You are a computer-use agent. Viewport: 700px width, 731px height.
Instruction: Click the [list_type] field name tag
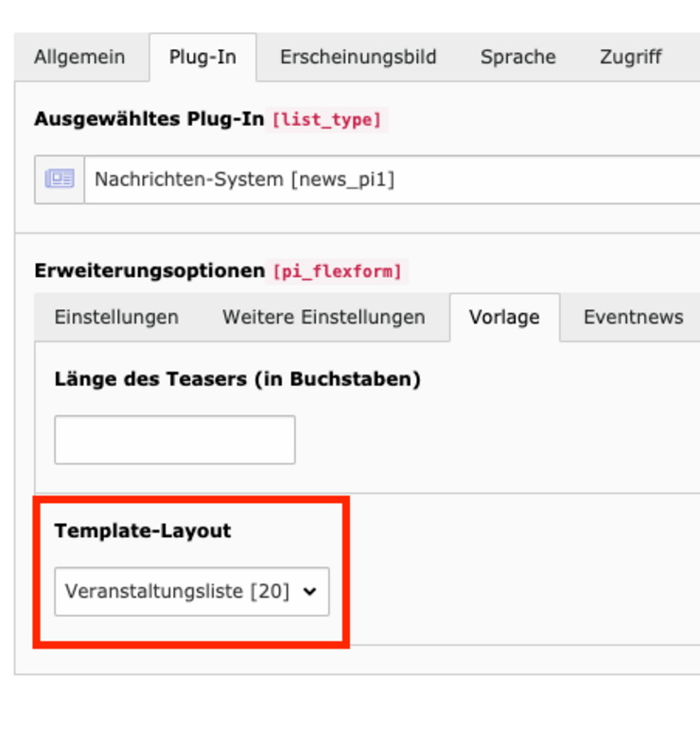click(326, 120)
